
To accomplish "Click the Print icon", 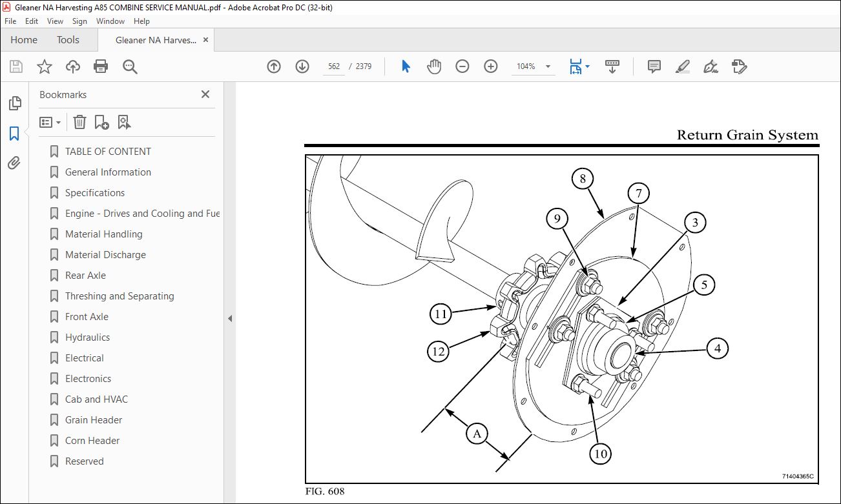I will coord(101,66).
